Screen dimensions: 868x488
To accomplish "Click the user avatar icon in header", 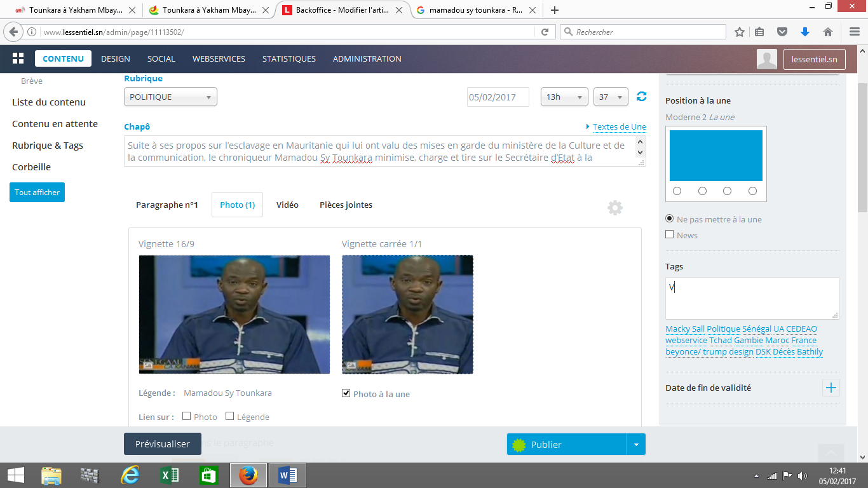I will pos(767,59).
